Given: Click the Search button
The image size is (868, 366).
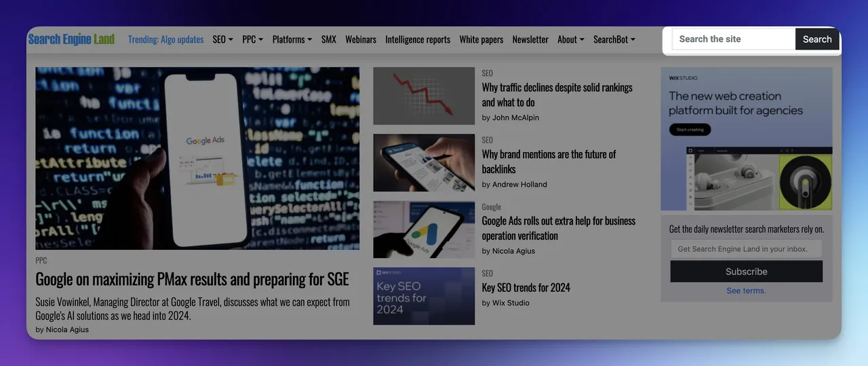Looking at the screenshot, I should coord(817,39).
